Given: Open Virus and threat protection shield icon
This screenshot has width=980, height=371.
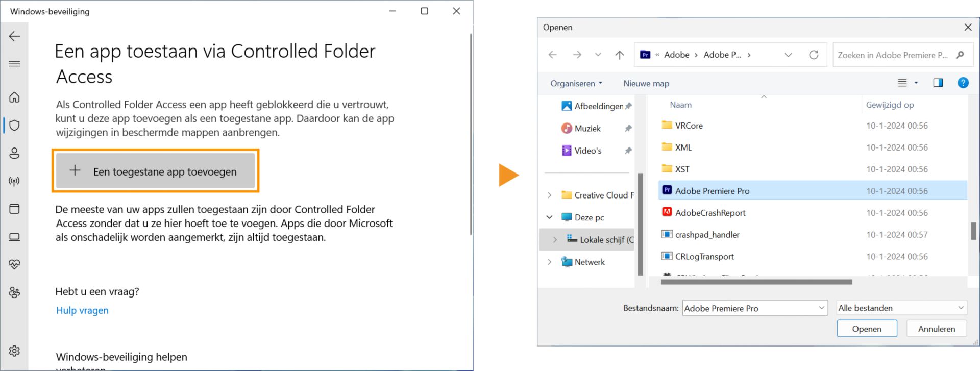Looking at the screenshot, I should point(14,125).
